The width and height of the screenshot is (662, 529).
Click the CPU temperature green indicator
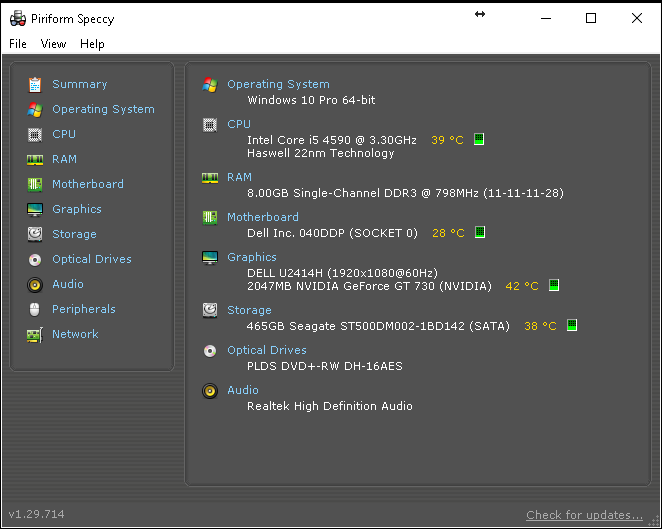click(479, 140)
